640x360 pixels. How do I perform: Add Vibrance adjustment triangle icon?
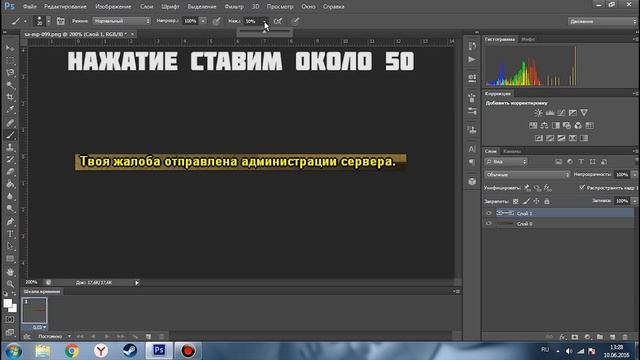click(x=584, y=112)
